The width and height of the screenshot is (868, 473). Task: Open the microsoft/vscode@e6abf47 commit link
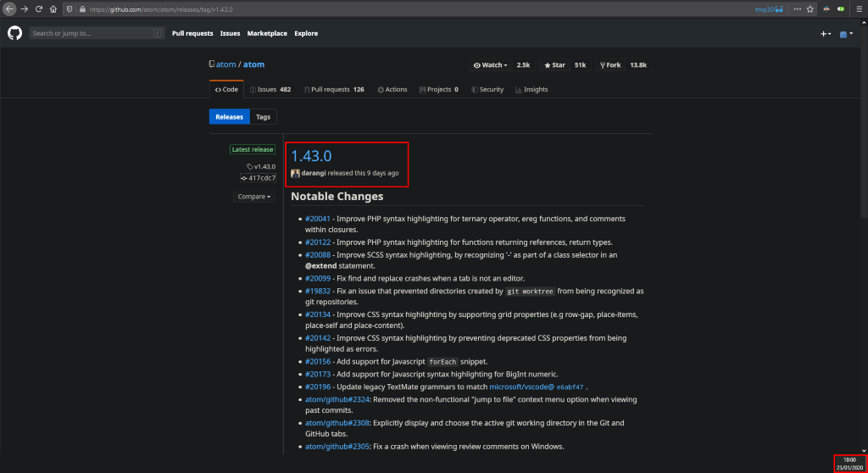tap(537, 387)
